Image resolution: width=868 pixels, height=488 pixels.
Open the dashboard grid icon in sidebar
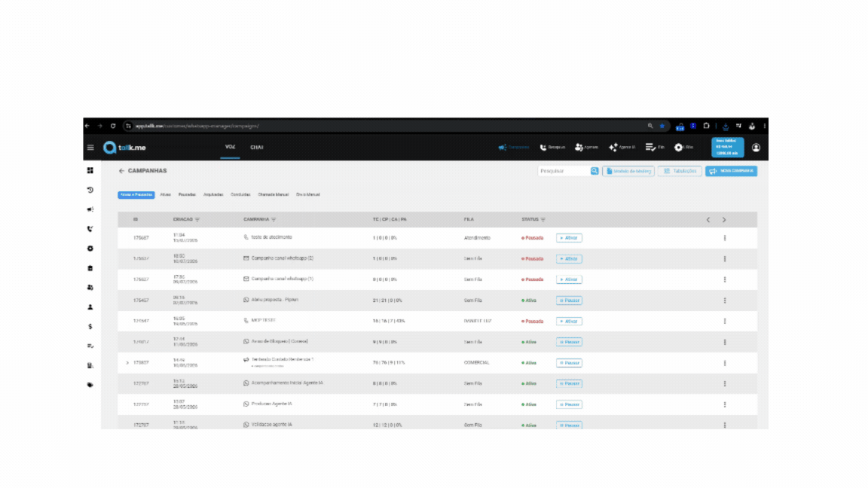coord(90,170)
